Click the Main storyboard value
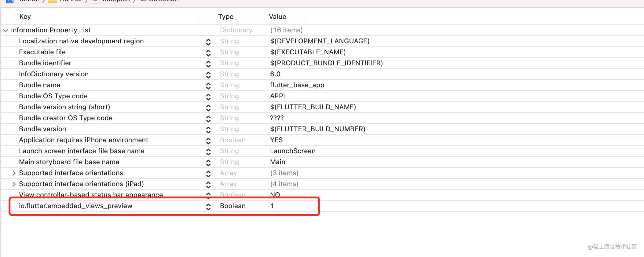Image resolution: width=644 pixels, height=257 pixels. click(278, 162)
